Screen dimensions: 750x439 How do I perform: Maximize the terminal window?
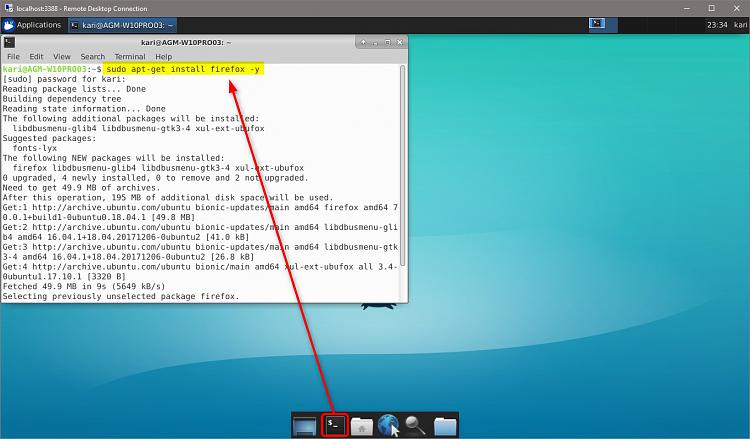[388, 42]
